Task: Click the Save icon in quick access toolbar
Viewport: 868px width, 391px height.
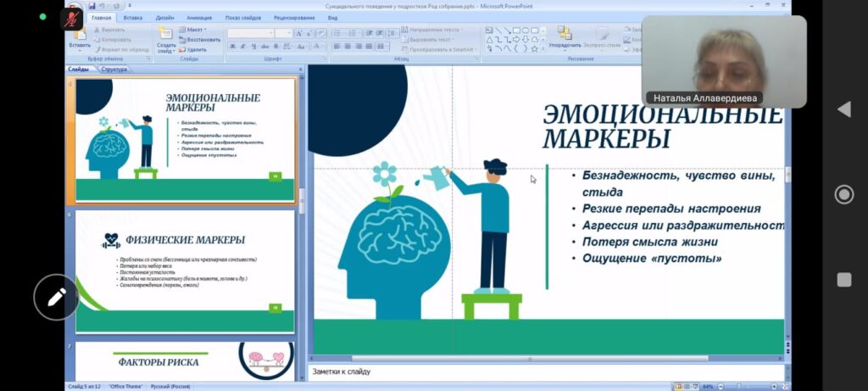Action: [x=94, y=6]
